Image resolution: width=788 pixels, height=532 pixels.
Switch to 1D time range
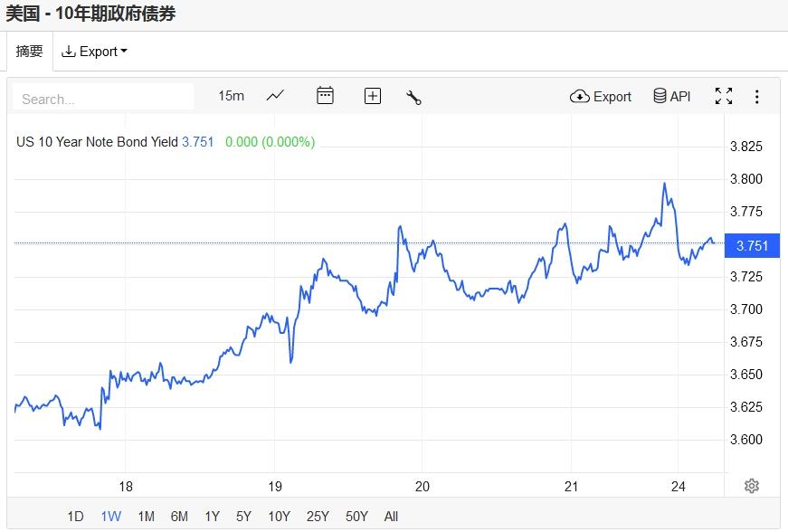click(x=75, y=517)
